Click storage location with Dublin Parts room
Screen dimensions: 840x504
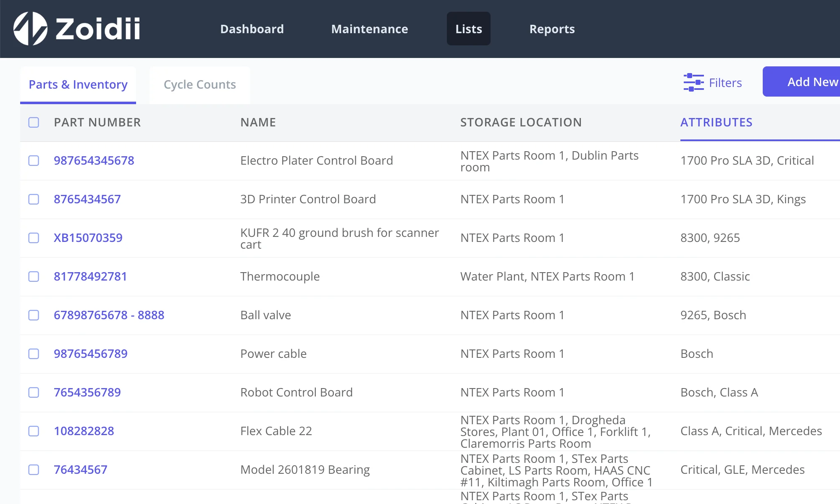click(549, 161)
